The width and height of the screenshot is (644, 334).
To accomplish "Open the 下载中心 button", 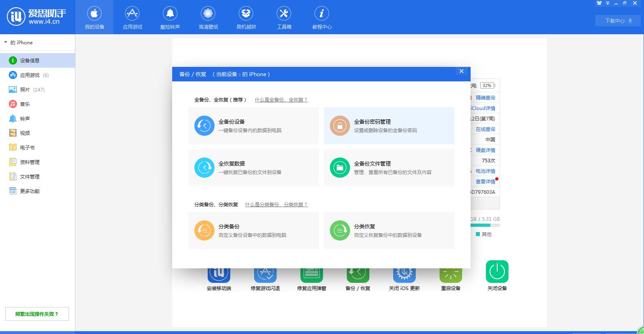I will pyautogui.click(x=618, y=21).
